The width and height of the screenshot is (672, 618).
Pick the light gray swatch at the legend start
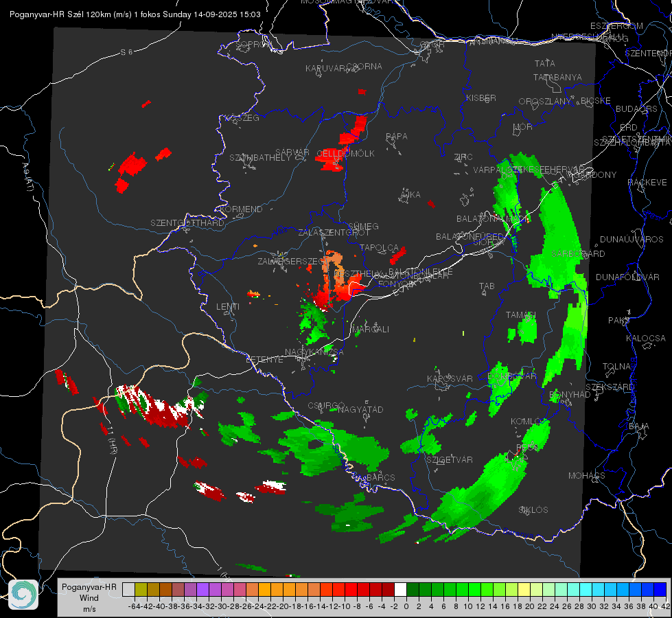pos(128,589)
